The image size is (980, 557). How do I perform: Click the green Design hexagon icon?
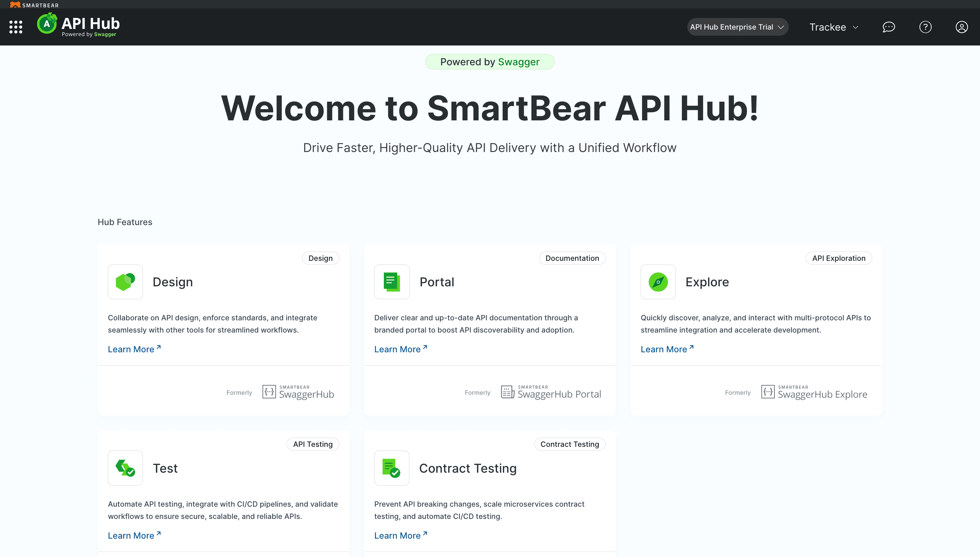125,282
